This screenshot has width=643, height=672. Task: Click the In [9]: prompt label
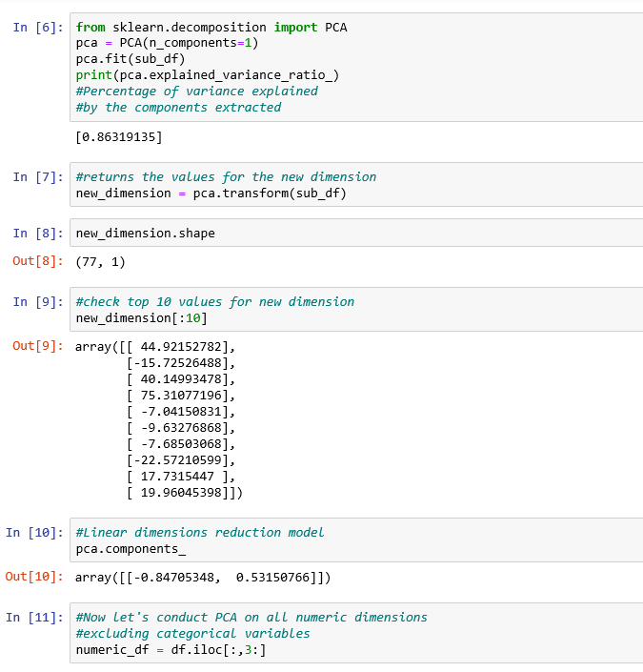pyautogui.click(x=38, y=302)
